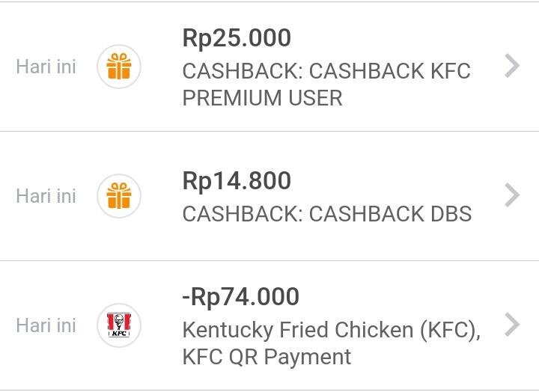Image resolution: width=539 pixels, height=392 pixels.
Task: Click the "PREMIUM USER" text
Action: (x=262, y=99)
